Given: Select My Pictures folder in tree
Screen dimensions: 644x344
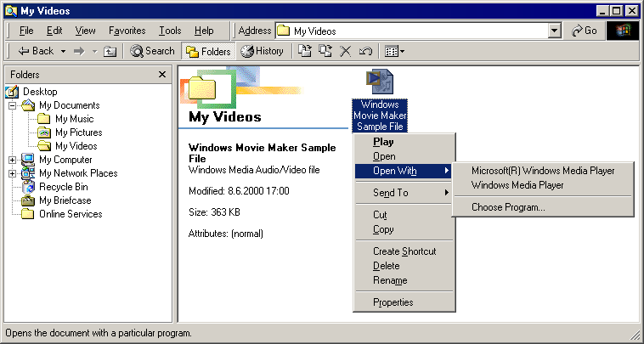Looking at the screenshot, I should click(78, 133).
